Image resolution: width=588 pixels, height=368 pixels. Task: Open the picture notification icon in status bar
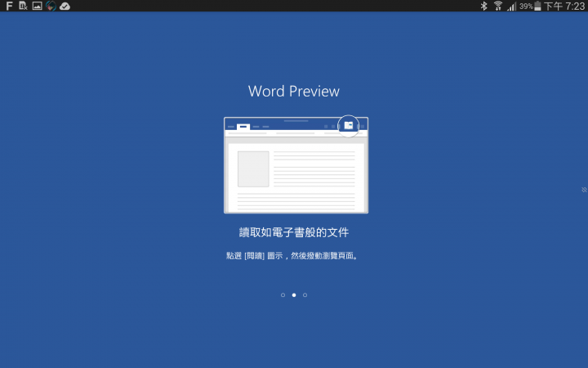tap(37, 6)
